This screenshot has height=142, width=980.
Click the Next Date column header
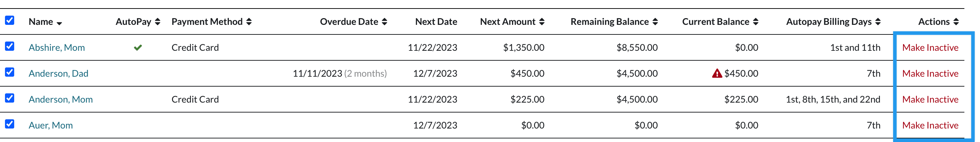[436, 22]
